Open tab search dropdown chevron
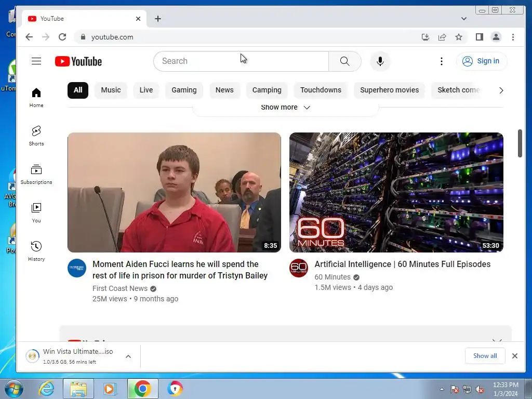The height and width of the screenshot is (399, 532). (464, 19)
